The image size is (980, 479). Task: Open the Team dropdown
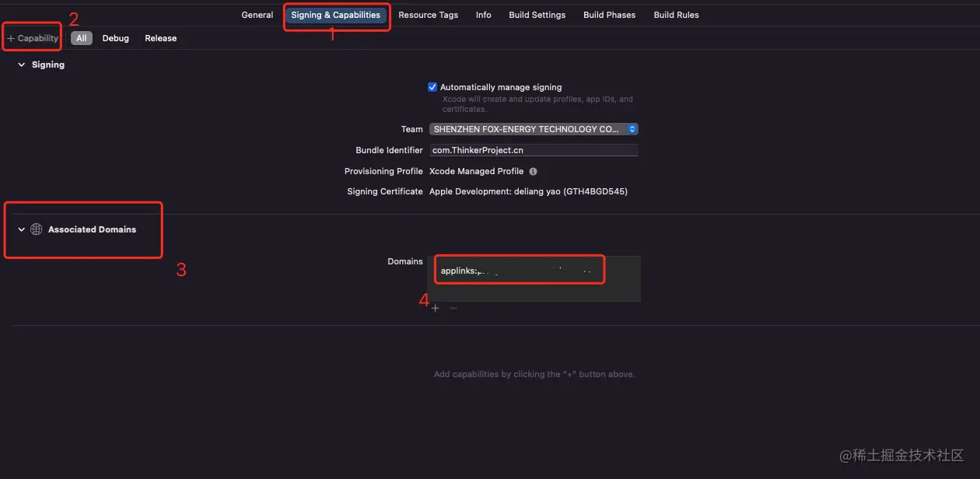(x=534, y=129)
